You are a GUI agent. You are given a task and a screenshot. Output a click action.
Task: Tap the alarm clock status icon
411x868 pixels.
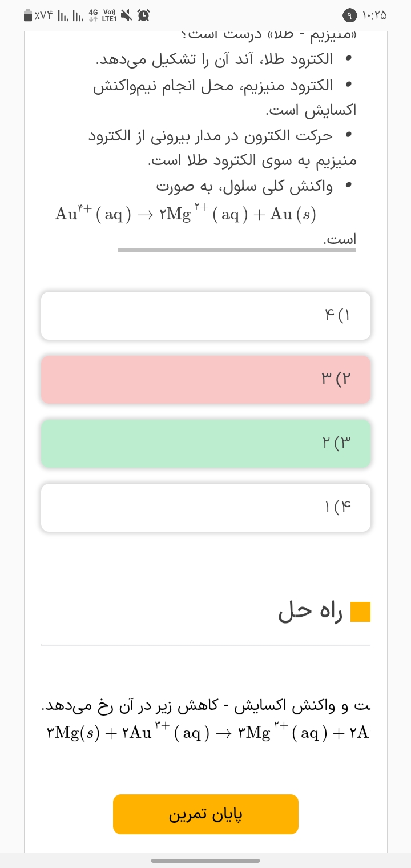(x=144, y=15)
